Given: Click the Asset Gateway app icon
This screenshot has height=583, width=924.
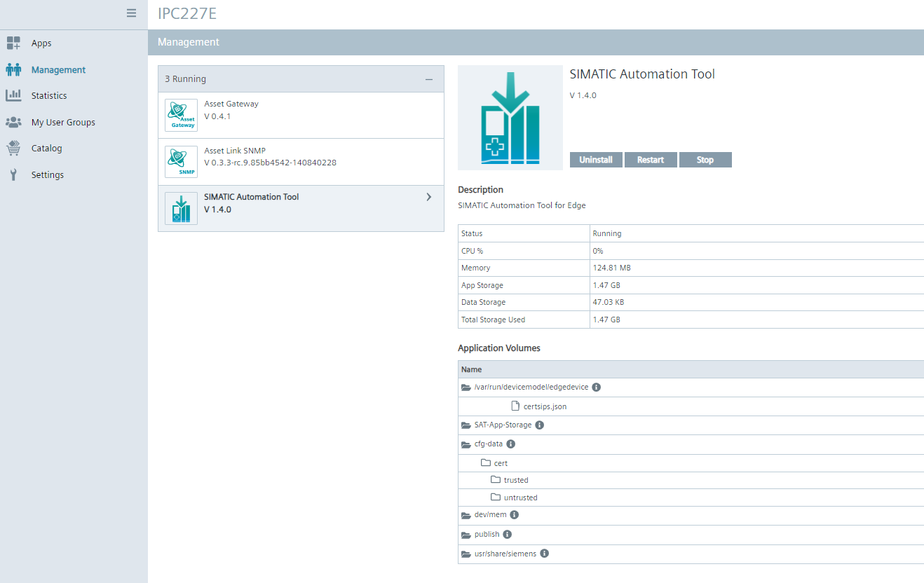Looking at the screenshot, I should tap(181, 115).
